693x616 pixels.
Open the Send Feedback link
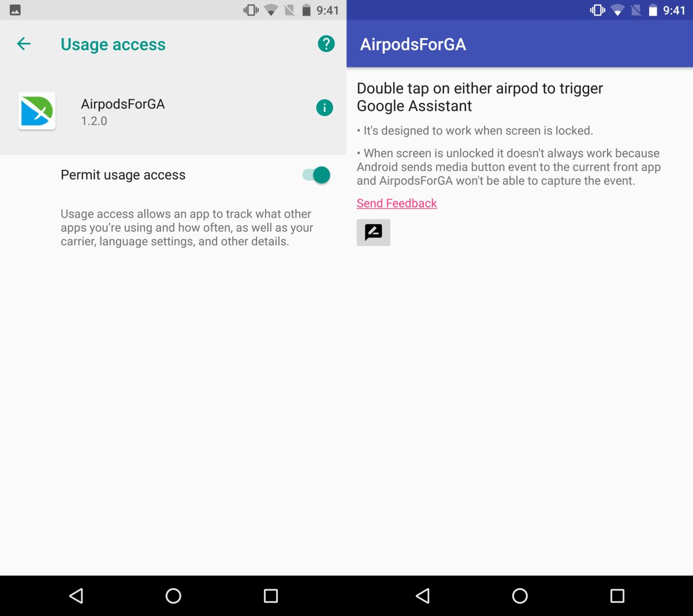tap(397, 203)
